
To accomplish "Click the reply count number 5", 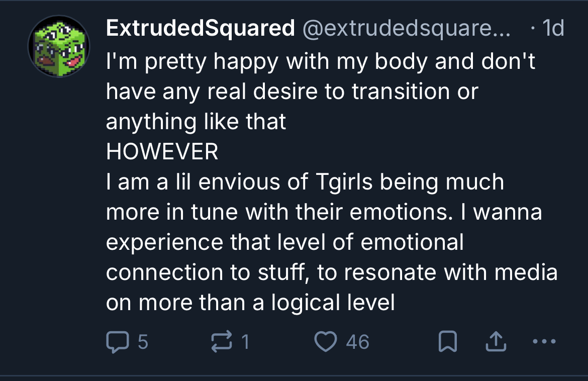I will click(x=143, y=342).
